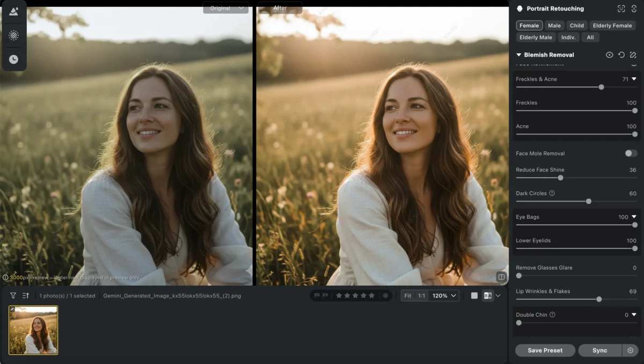Click Save Preset button
Image resolution: width=644 pixels, height=364 pixels.
[545, 351]
